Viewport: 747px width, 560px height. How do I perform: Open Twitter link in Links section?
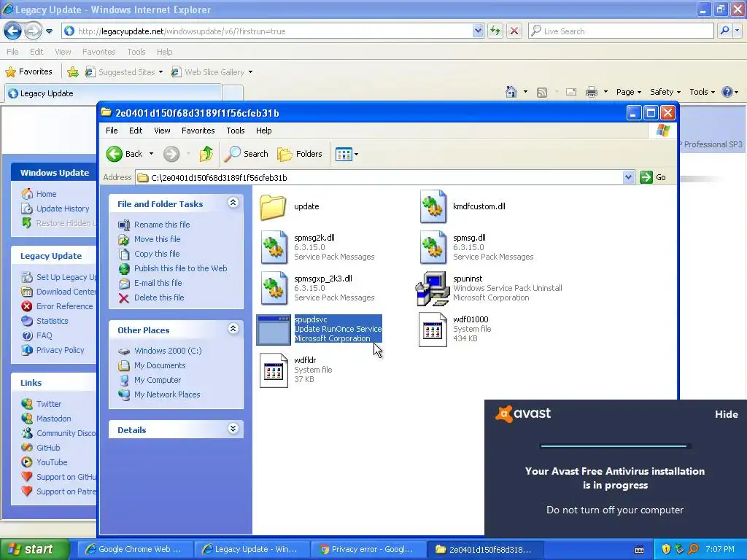(49, 404)
